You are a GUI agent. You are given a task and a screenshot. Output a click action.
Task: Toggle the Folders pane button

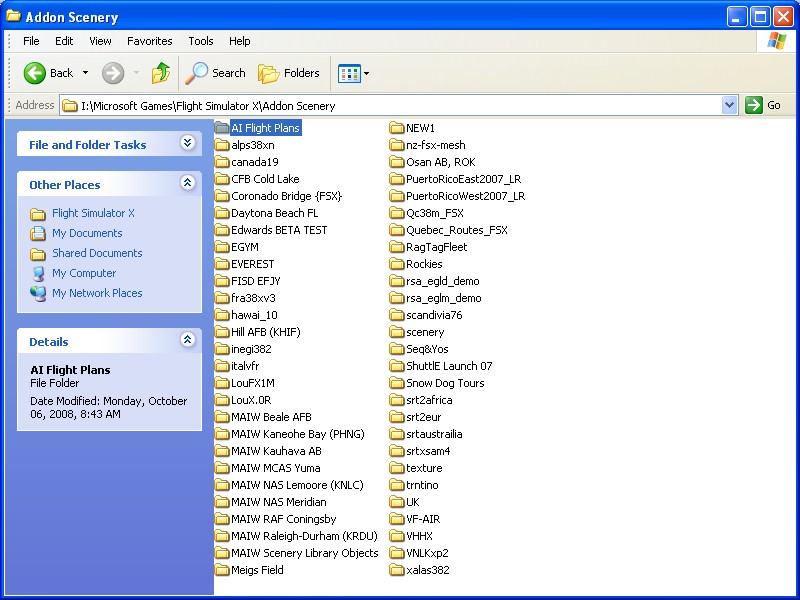289,73
